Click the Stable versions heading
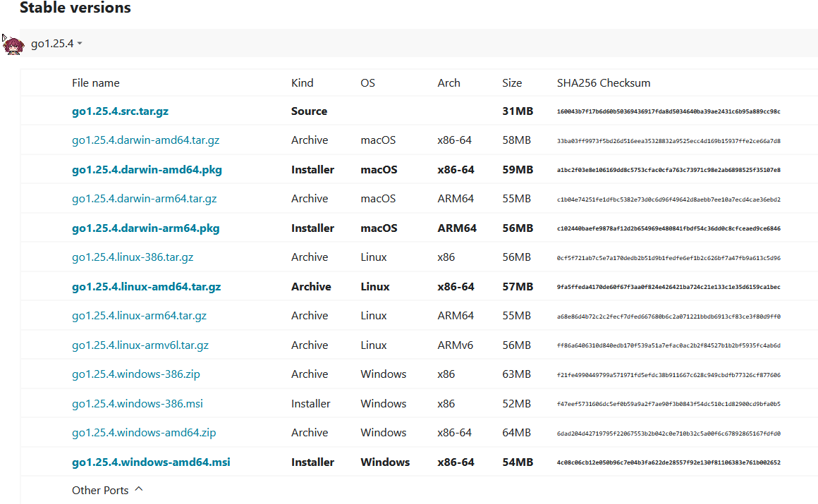 pos(75,8)
